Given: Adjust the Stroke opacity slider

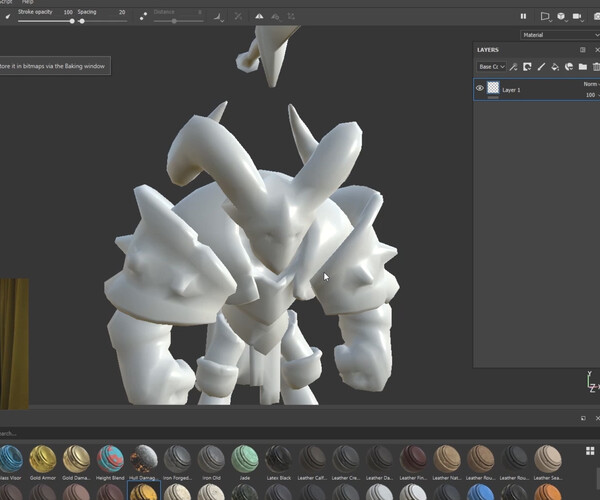Looking at the screenshot, I should (46, 21).
